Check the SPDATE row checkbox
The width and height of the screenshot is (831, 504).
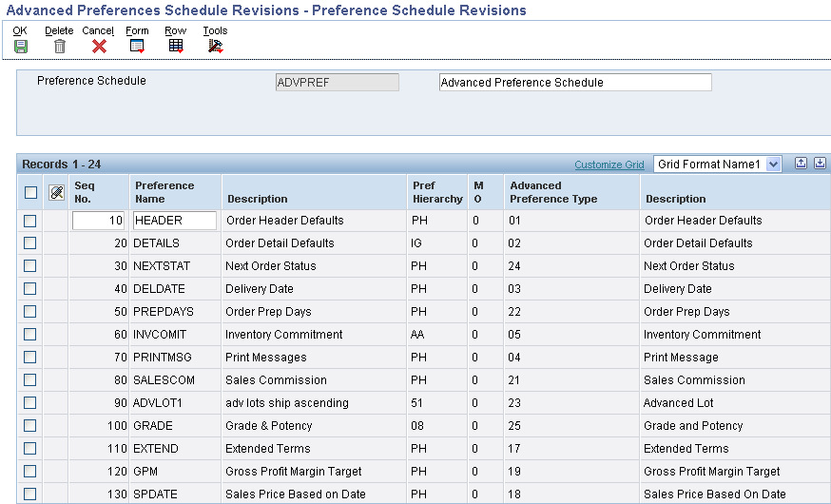(x=30, y=494)
